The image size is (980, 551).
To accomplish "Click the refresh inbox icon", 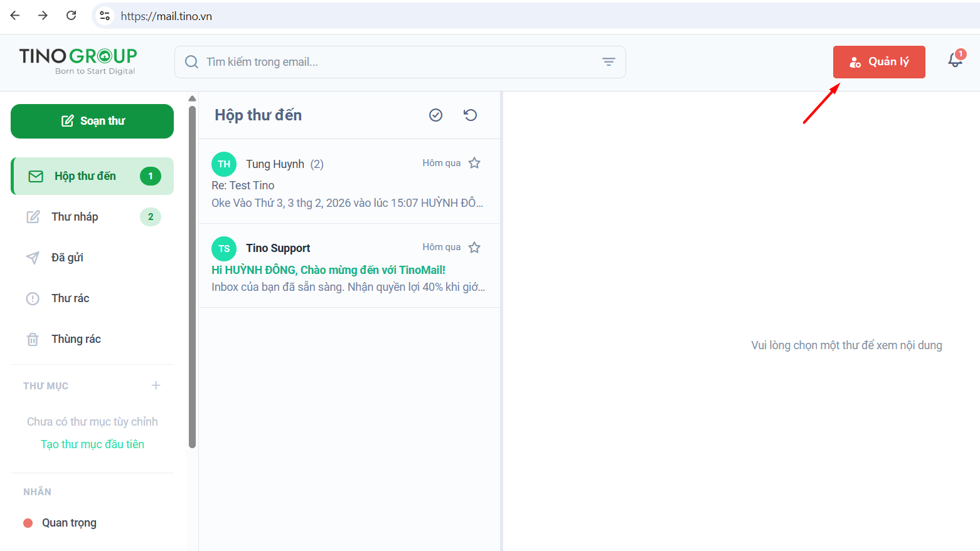I will (470, 115).
